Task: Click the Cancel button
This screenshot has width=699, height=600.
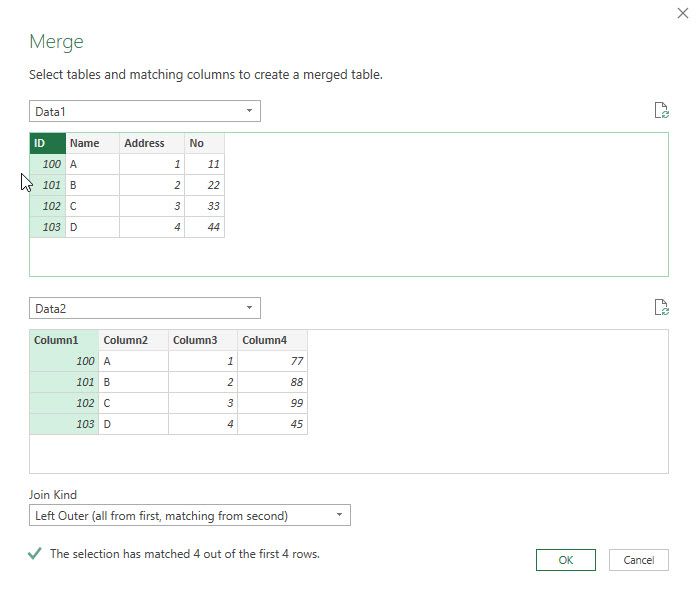Action: coord(639,560)
